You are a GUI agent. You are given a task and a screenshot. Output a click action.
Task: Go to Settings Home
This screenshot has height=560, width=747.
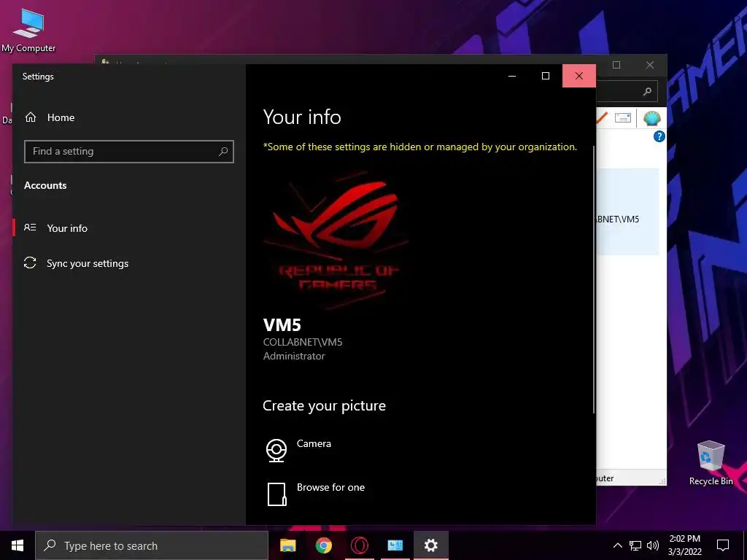tap(50, 117)
